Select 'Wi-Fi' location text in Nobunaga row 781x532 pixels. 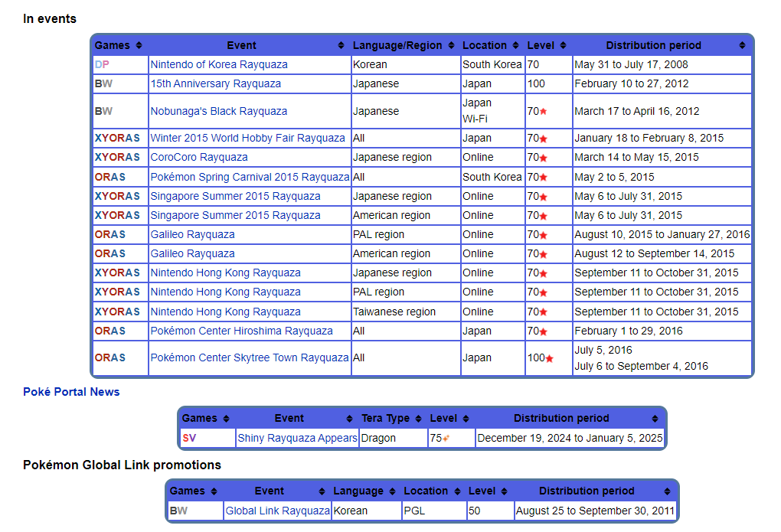pyautogui.click(x=475, y=119)
